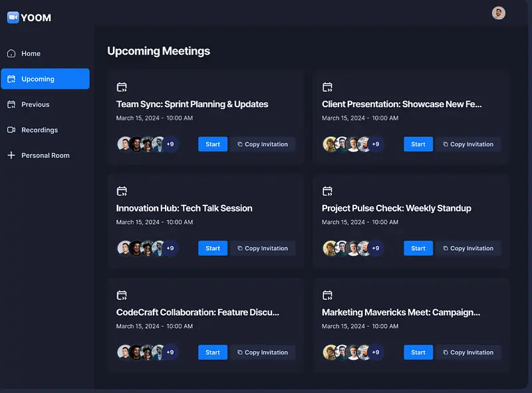Copy Invitation for CodeCraft Collaboration meeting
The width and height of the screenshot is (532, 393).
pos(263,352)
